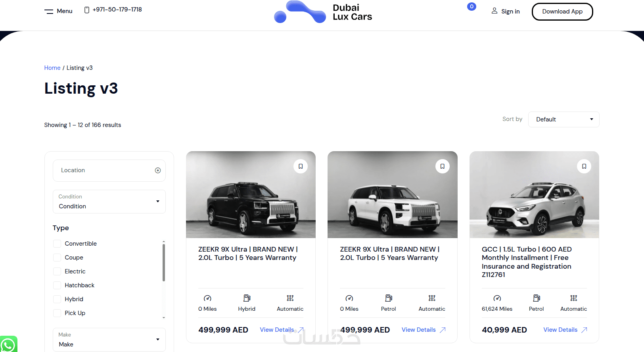Click the phone number +971-50-179-1718
644x352 pixels.
click(117, 10)
